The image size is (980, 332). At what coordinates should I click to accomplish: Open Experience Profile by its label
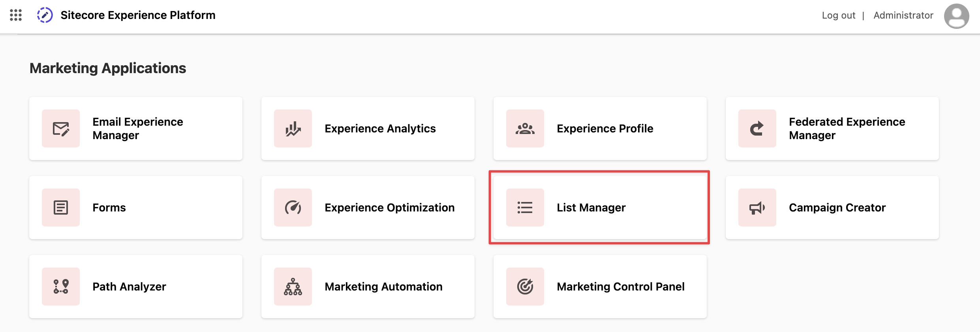pos(605,128)
